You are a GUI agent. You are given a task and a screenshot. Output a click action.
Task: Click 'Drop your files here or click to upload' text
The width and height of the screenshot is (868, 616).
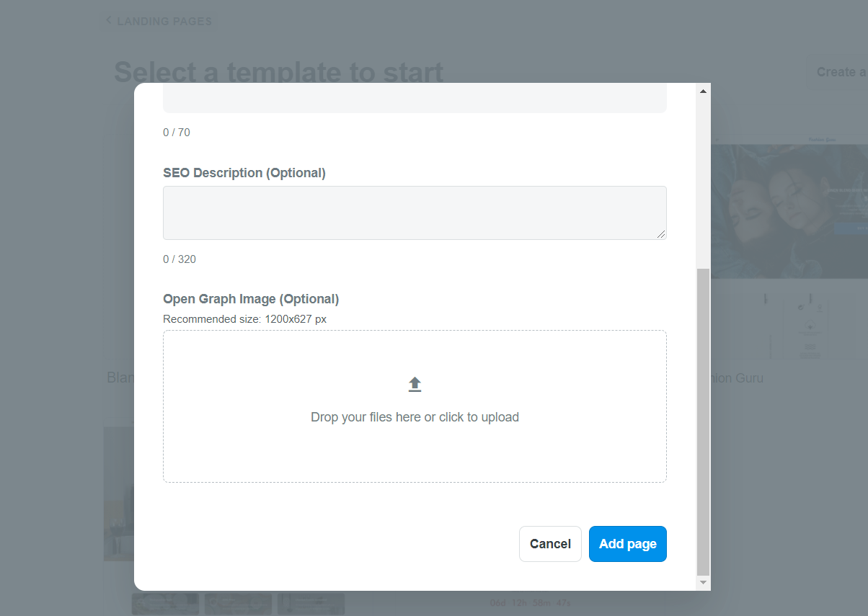coord(415,417)
